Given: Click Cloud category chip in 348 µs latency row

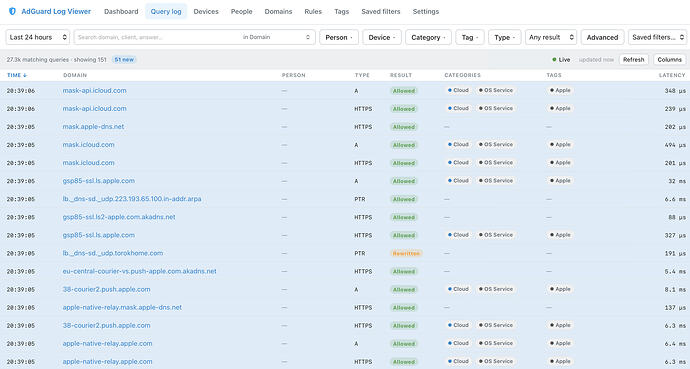Looking at the screenshot, I should [x=458, y=90].
